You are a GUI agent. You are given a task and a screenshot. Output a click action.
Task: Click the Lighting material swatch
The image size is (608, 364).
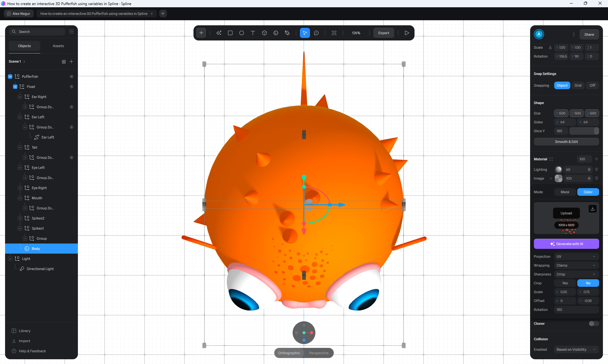(x=559, y=170)
